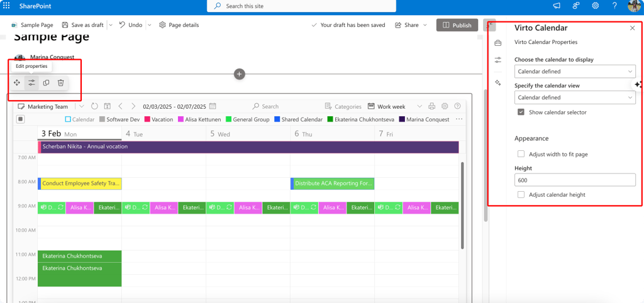Click the go to today calendar icon
The width and height of the screenshot is (644, 303).
[108, 106]
